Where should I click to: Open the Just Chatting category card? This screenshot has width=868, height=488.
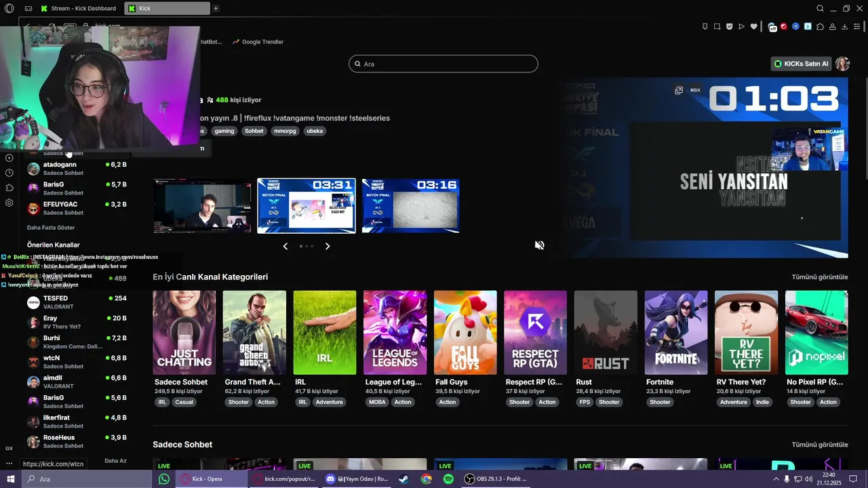(x=184, y=332)
